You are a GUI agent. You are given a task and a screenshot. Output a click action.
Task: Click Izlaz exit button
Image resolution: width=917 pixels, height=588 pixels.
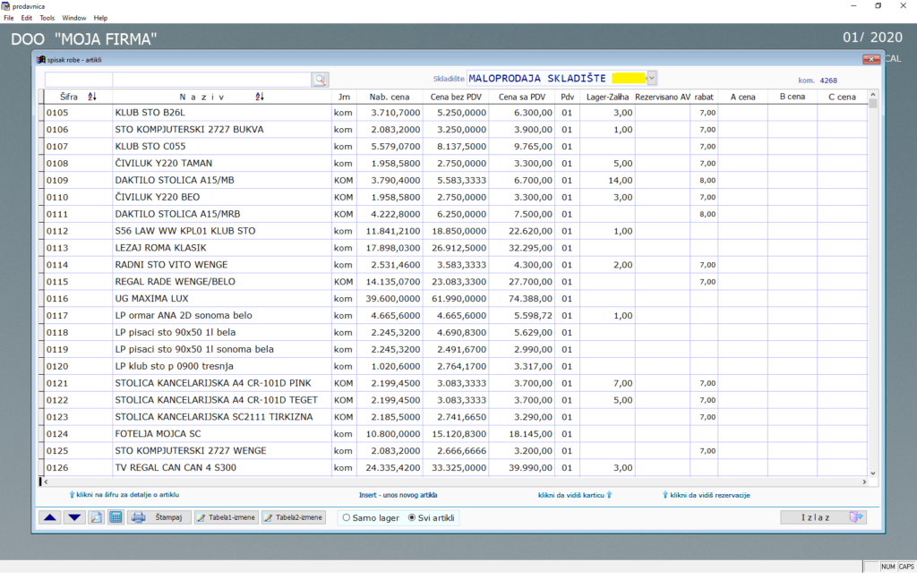click(x=823, y=517)
